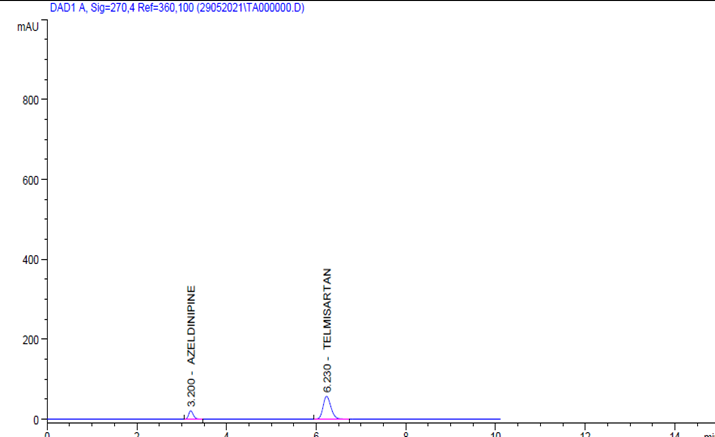Click the 10 minute x-axis label
This screenshot has height=437, width=715.
496,433
